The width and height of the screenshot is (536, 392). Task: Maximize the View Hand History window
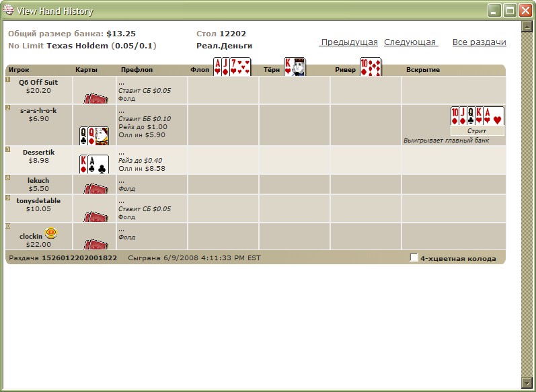point(510,11)
